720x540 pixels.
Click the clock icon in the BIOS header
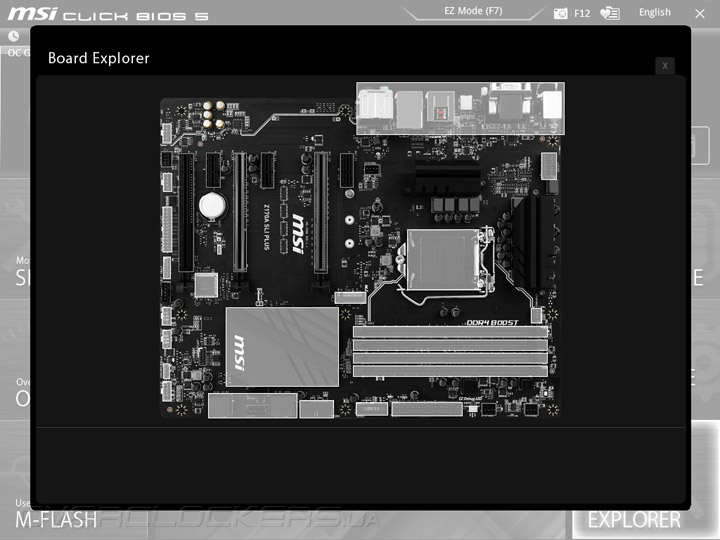coord(14,36)
